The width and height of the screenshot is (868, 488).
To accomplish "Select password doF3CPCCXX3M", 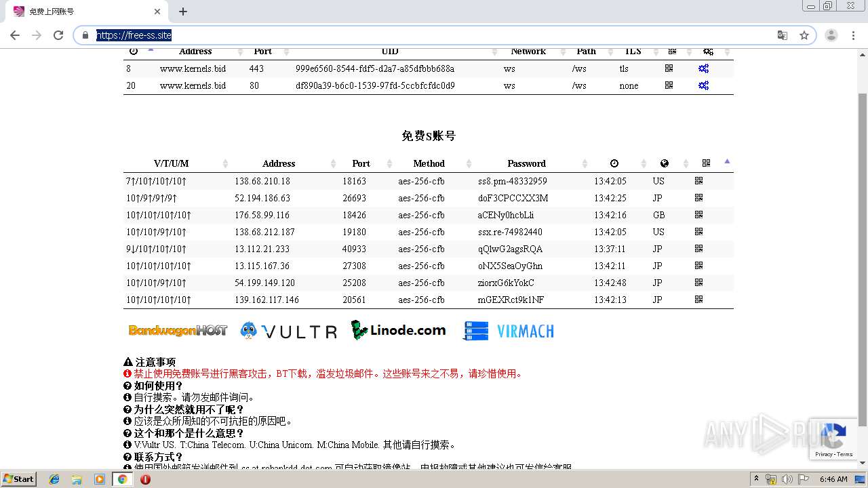I will click(513, 198).
